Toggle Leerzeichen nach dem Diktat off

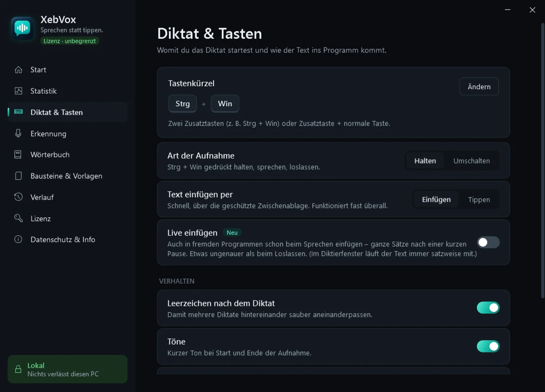[488, 308]
